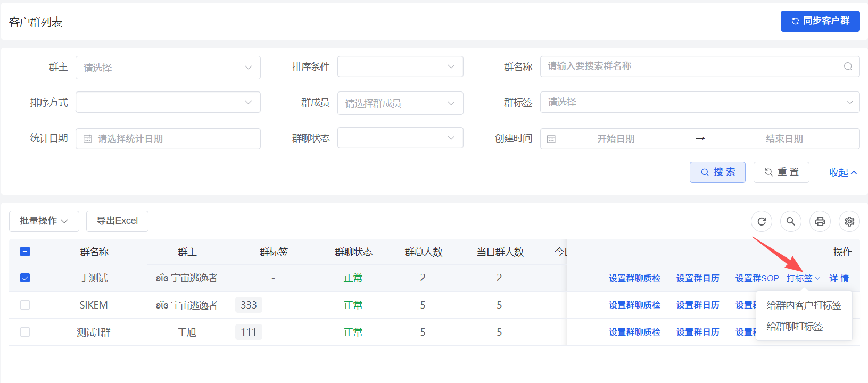868x383 pixels.
Task: Click group name 丁测试
Action: coord(94,278)
